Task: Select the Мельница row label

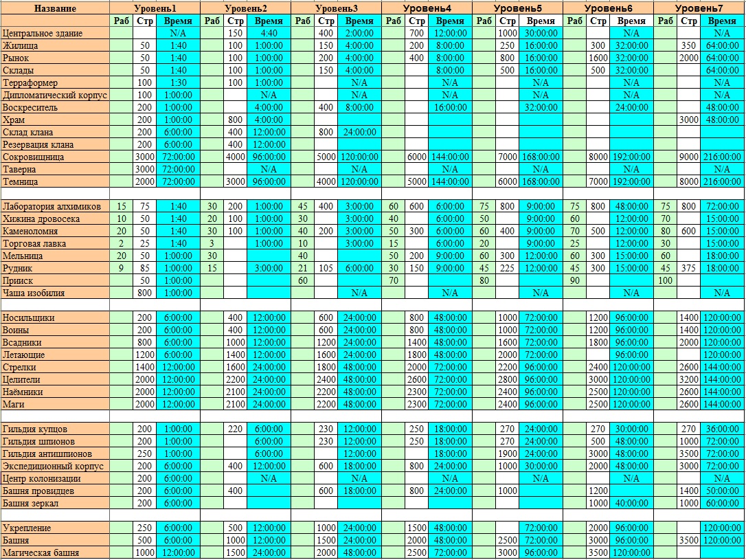Action: click(x=55, y=256)
